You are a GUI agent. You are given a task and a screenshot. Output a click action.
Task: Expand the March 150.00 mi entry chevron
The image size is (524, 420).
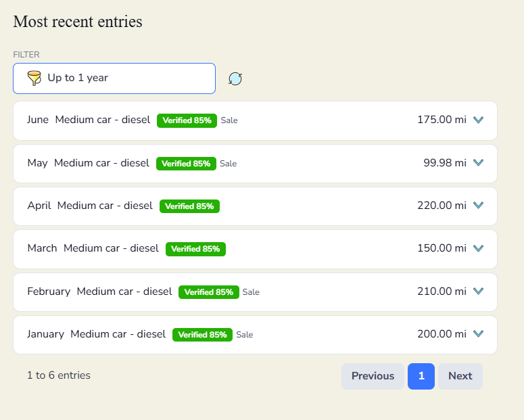tap(478, 248)
